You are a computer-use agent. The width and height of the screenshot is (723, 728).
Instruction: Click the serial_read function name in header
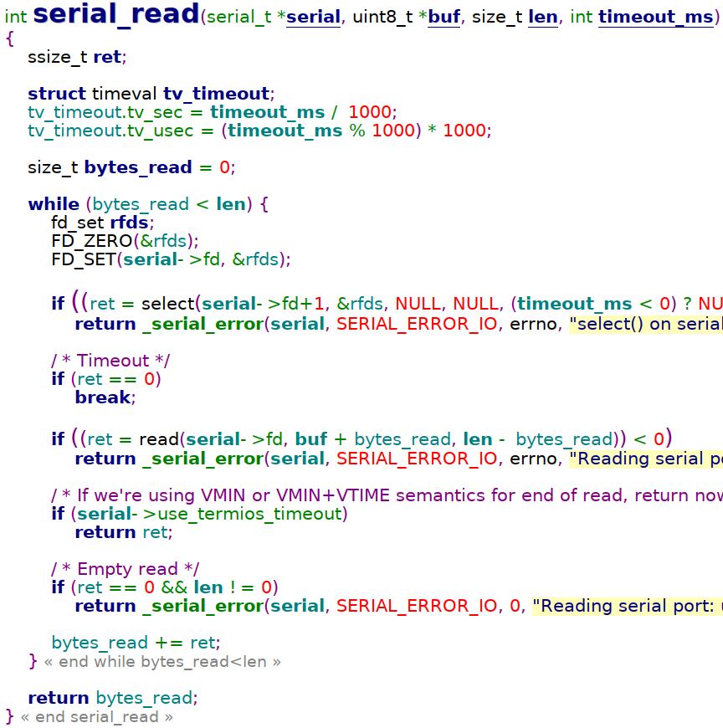coord(115,15)
